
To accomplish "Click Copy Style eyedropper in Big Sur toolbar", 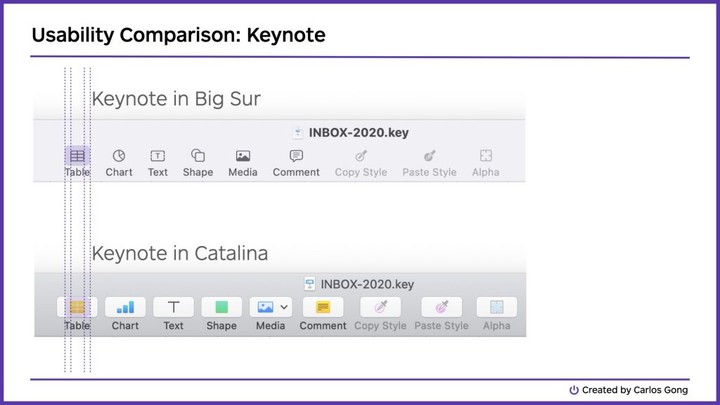I will pyautogui.click(x=361, y=156).
